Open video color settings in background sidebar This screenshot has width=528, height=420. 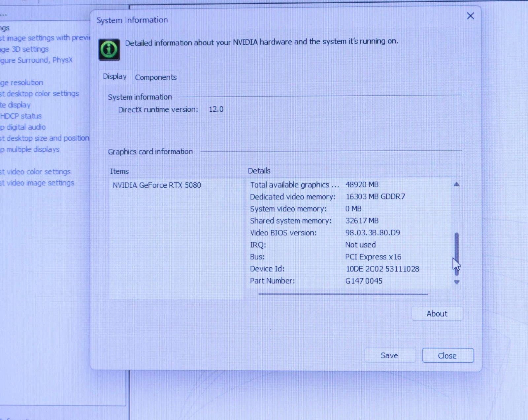pyautogui.click(x=35, y=172)
